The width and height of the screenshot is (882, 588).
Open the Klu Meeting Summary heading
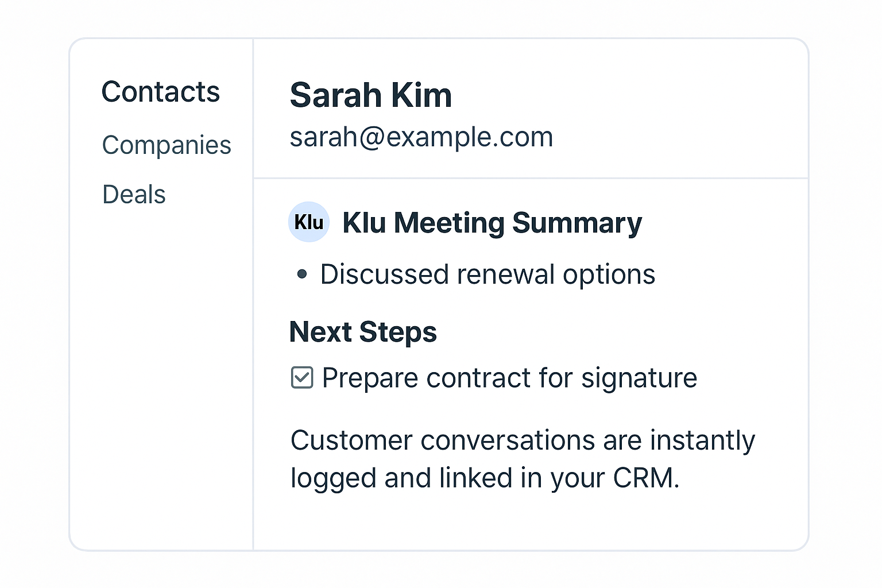492,223
